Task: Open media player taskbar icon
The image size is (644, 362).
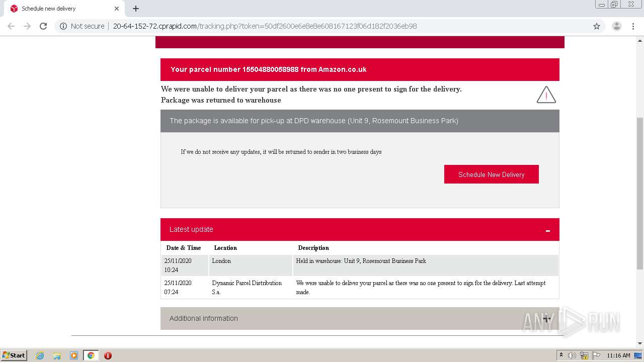Action: [x=74, y=355]
